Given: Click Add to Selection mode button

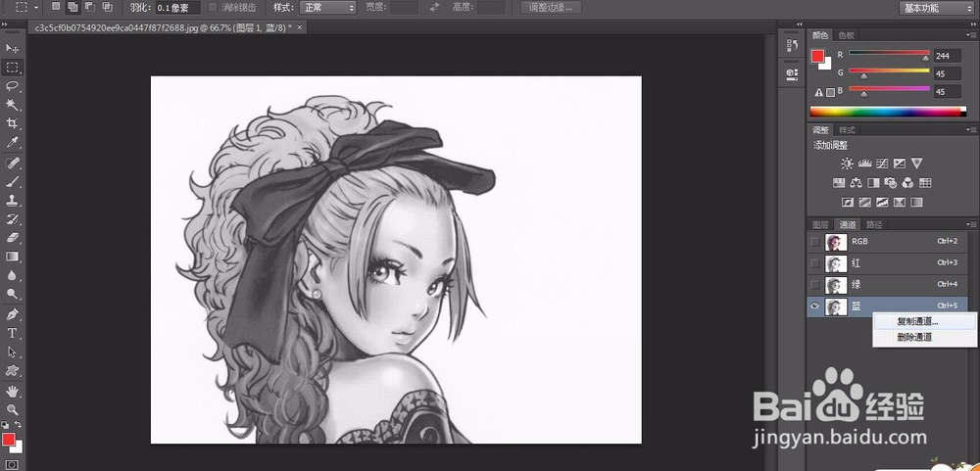Looking at the screenshot, I should pos(73,7).
